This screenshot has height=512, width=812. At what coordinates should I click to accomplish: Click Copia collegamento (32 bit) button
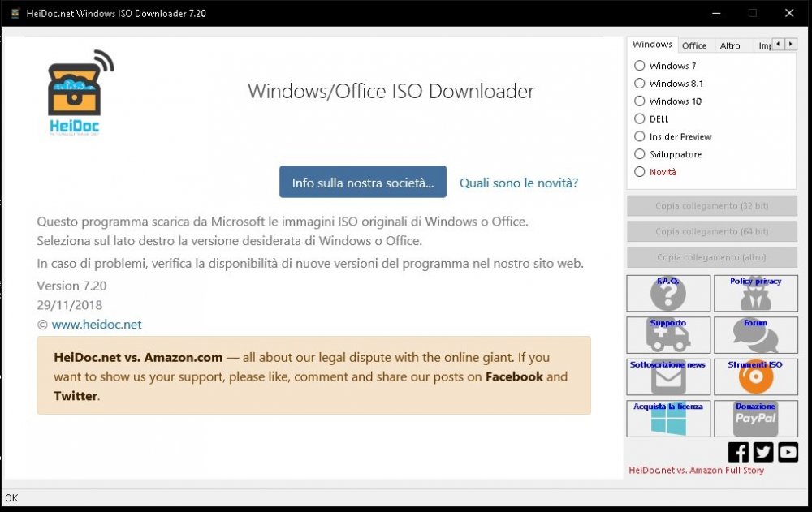(712, 205)
